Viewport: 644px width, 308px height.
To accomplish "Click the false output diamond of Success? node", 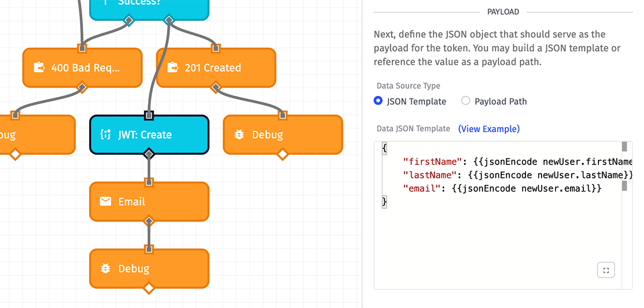I will pos(128,21).
